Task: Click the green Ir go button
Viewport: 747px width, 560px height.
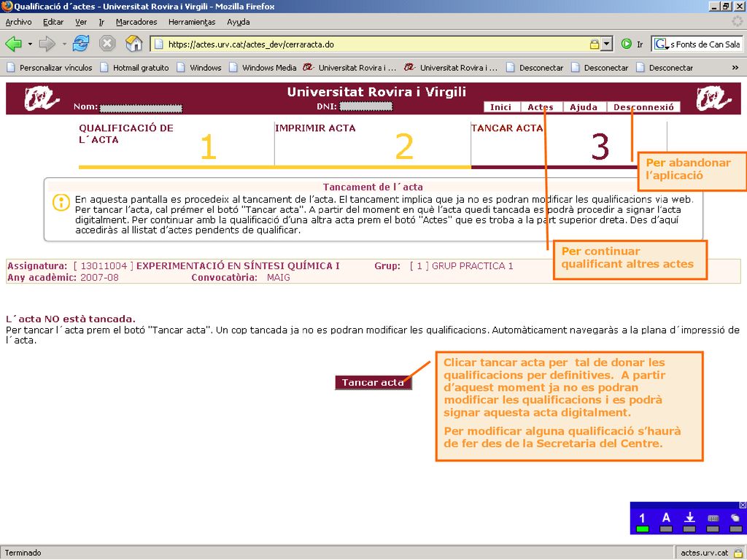Action: point(632,44)
